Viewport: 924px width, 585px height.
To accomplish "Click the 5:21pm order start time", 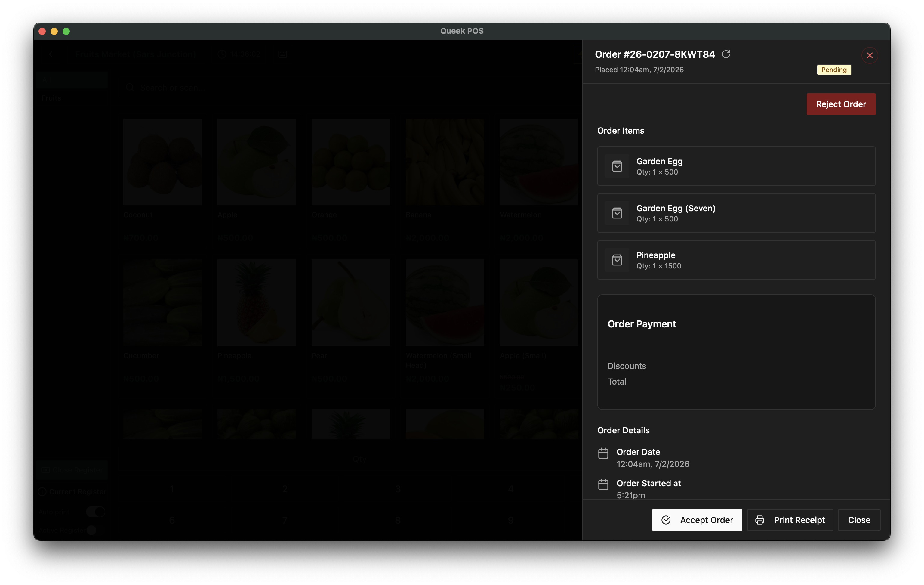I will [x=630, y=495].
